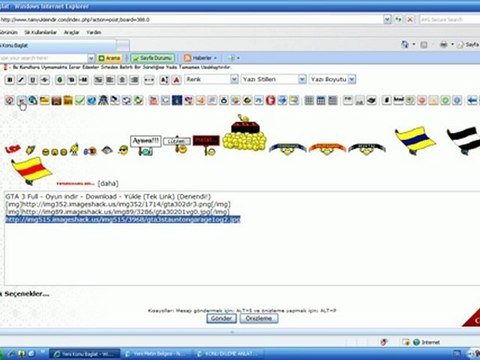Click the blue left arrow icon
This screenshot has height=360, width=480.
[x=472, y=100]
